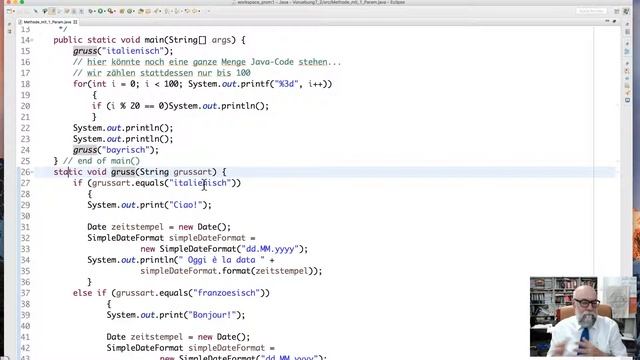Open the bottom console icon in right trim
The image size is (640, 360).
(x=627, y=100)
